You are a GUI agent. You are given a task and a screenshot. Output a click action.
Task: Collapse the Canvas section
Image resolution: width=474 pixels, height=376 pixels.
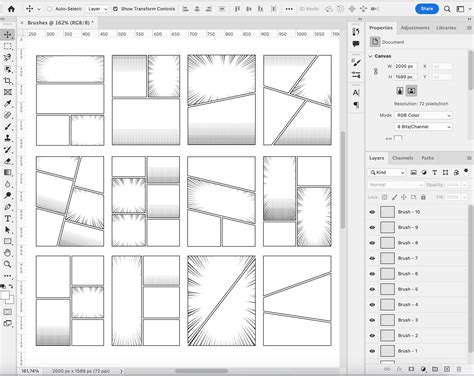click(x=370, y=56)
